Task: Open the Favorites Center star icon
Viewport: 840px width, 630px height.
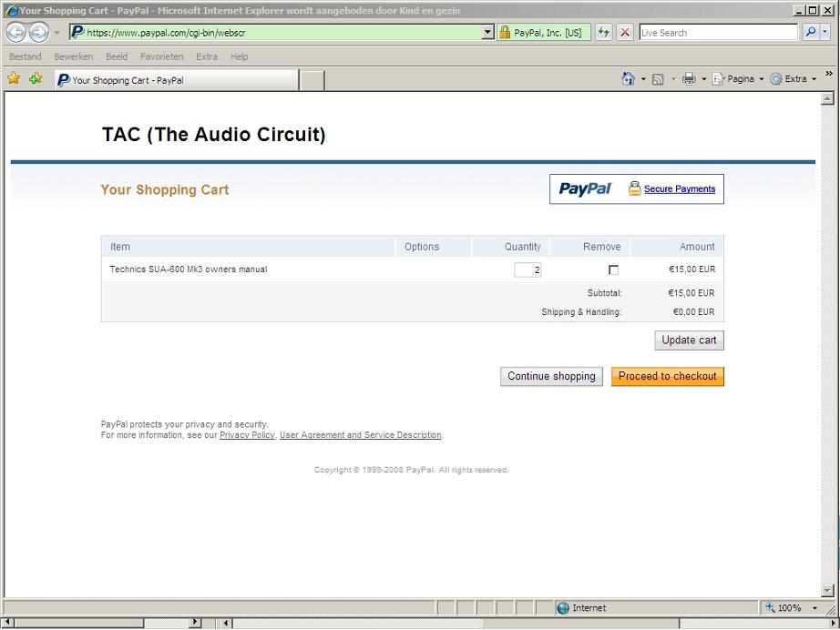Action: [x=14, y=78]
